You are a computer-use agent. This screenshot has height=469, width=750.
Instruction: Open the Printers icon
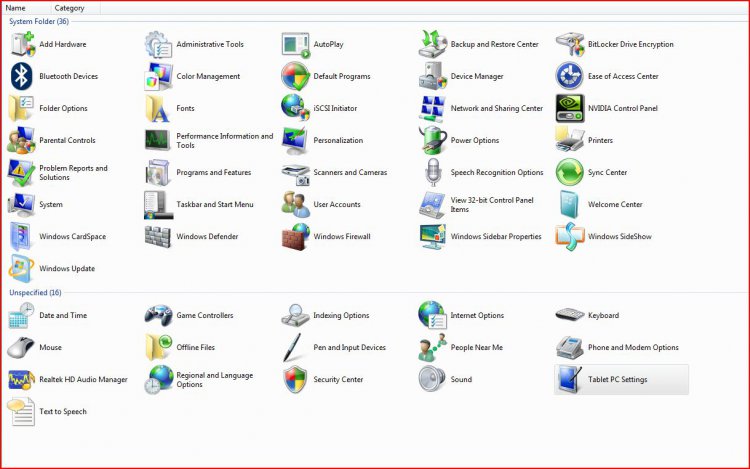[x=570, y=140]
